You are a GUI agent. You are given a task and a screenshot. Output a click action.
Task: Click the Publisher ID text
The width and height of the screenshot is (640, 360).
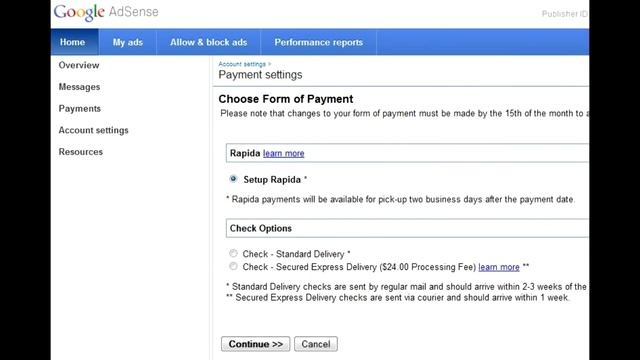tap(565, 14)
